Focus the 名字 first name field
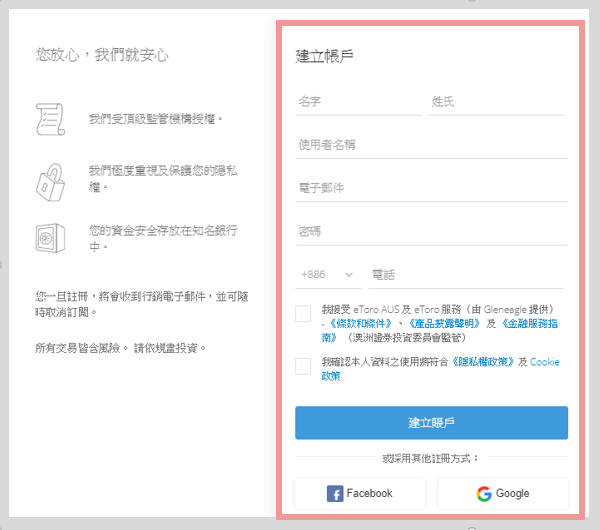Screen dimensions: 600x530 coord(358,102)
